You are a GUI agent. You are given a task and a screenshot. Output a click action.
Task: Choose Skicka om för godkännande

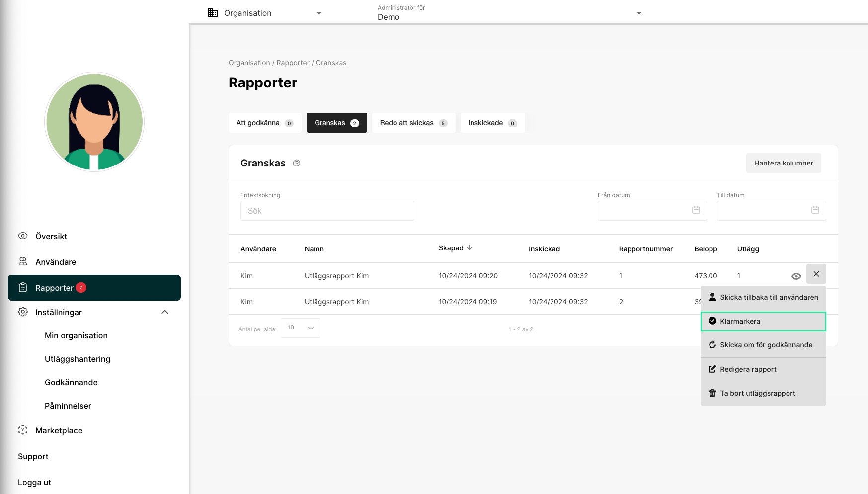(763, 345)
